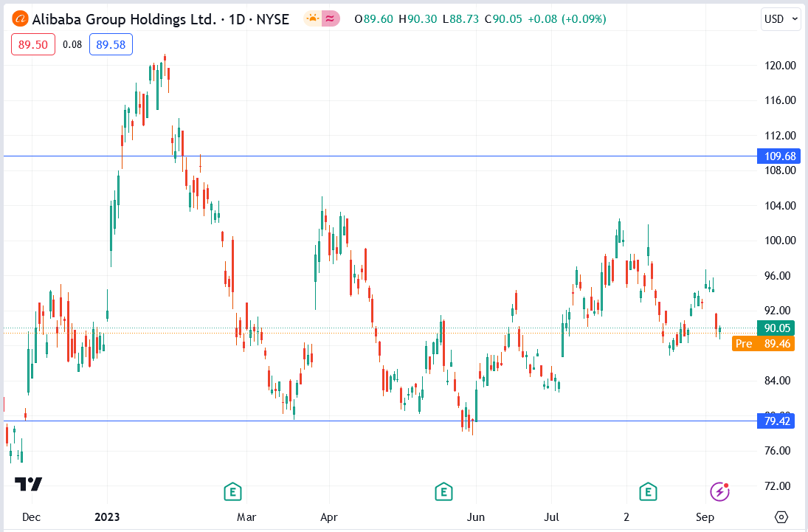Viewport: 808px width, 532px height.
Task: Click the 84.00 price axis label
Action: (x=778, y=381)
